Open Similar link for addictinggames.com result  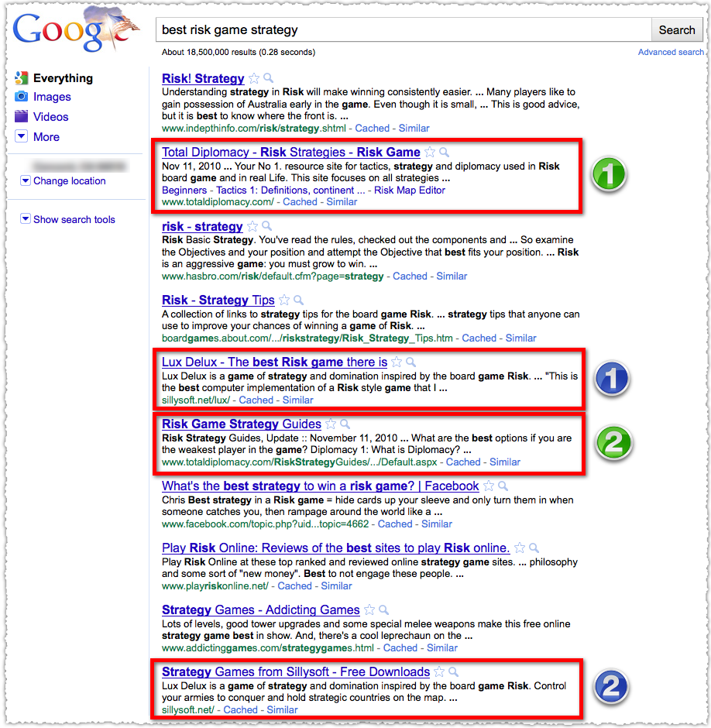pos(442,648)
